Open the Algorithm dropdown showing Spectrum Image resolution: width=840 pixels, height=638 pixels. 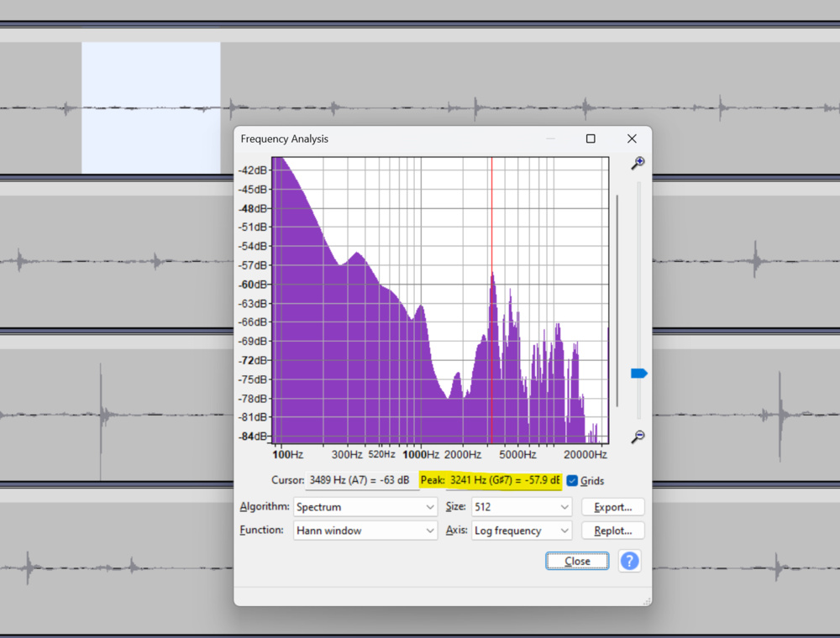pos(365,506)
